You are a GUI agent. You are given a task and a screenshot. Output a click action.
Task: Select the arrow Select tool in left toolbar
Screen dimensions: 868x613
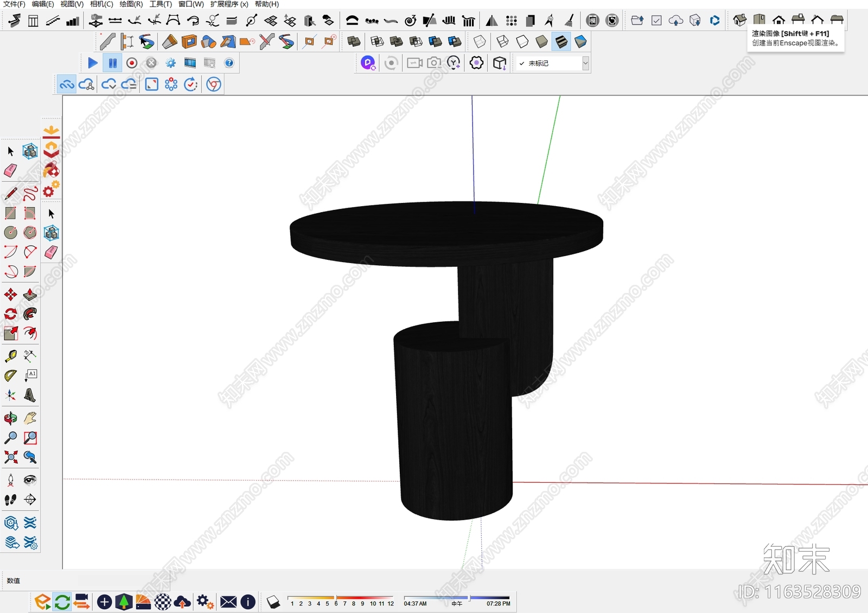10,151
